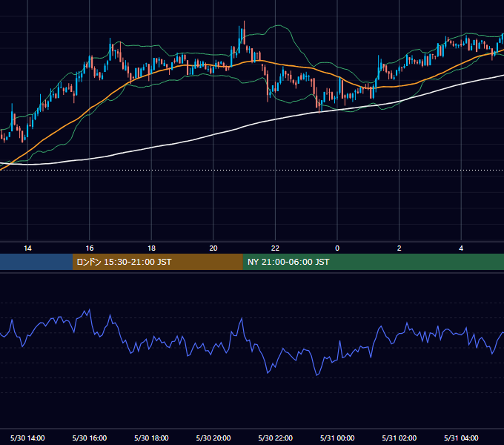The image size is (504, 445).
Task: Click the hour label 0 on upper axis
Action: click(337, 248)
